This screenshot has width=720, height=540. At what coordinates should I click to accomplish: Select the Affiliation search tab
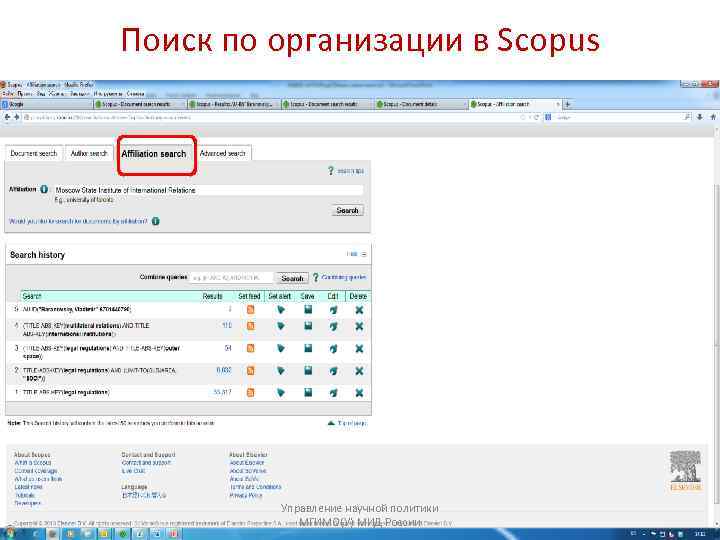pos(154,154)
